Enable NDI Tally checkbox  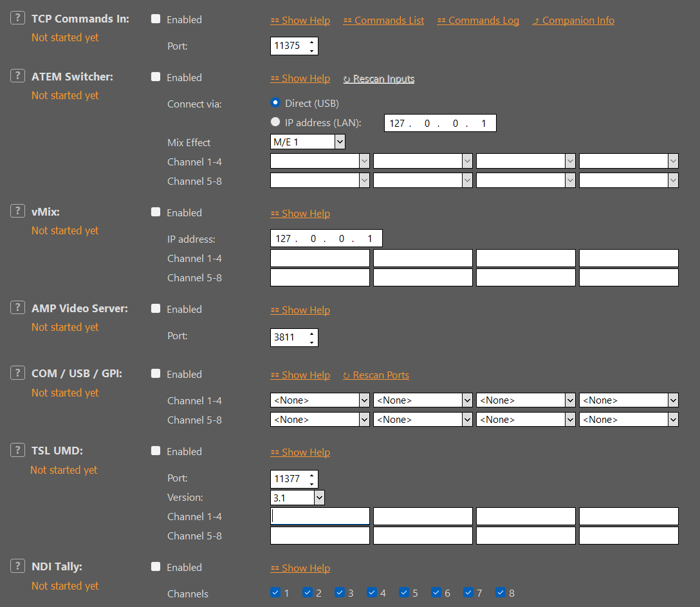156,567
